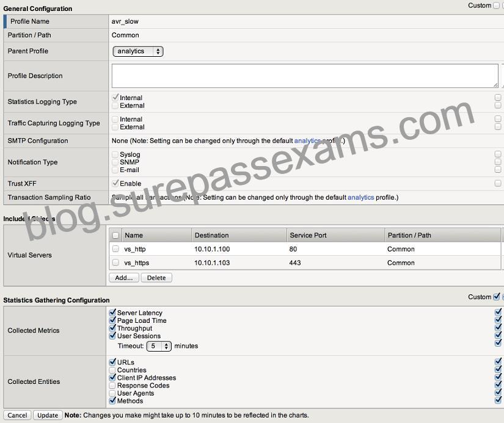
Task: Open the Parent Profile analytics dropdown
Action: [138, 51]
